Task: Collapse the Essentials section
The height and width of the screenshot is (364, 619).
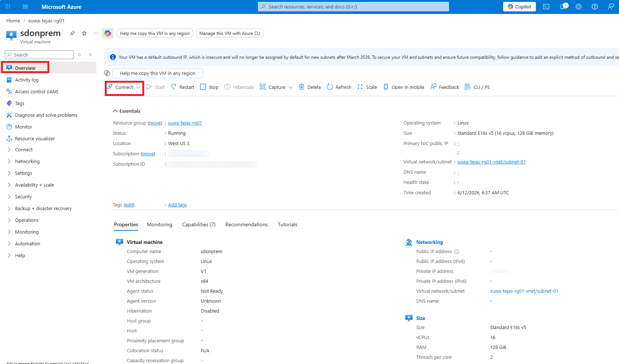Action: tap(127, 111)
